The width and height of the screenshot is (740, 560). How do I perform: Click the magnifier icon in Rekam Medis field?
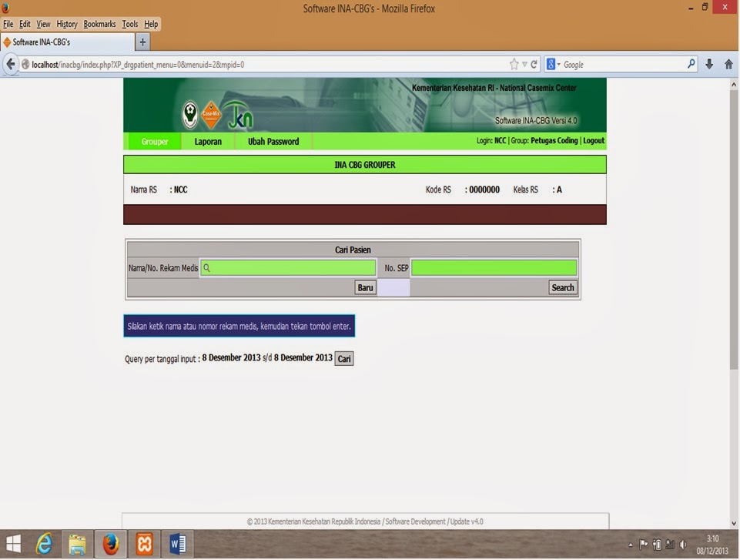(x=206, y=267)
